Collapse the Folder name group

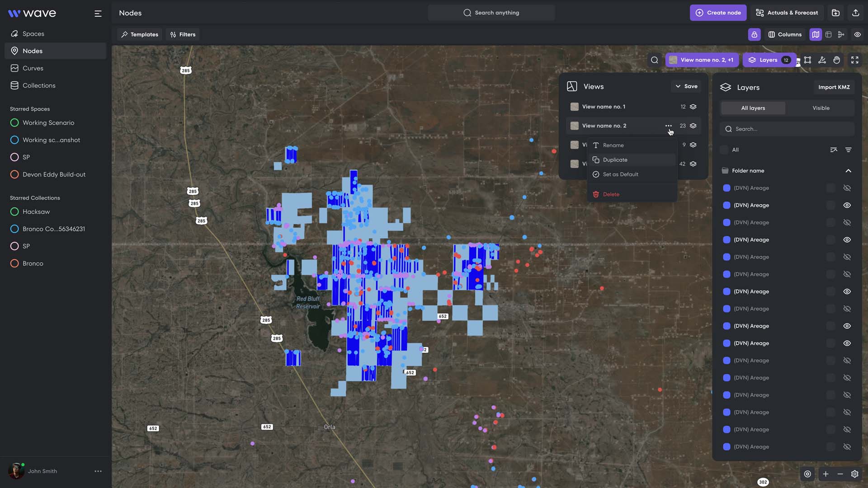point(848,171)
